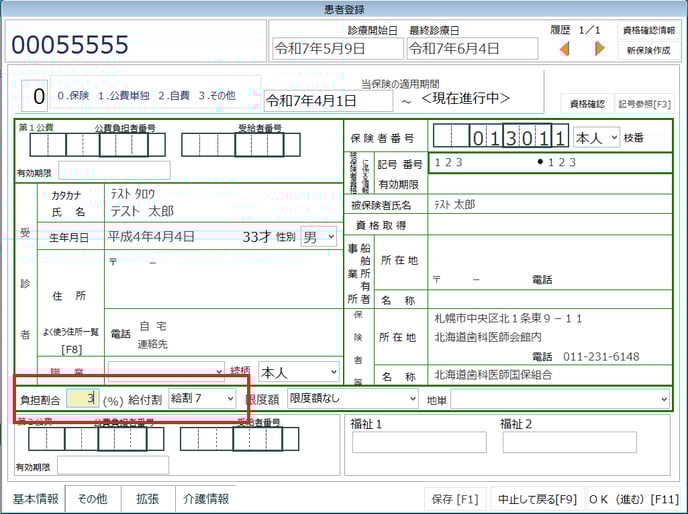Click insurer name 北海道歯科医師国保組合
The height and width of the screenshot is (514, 688).
click(493, 375)
